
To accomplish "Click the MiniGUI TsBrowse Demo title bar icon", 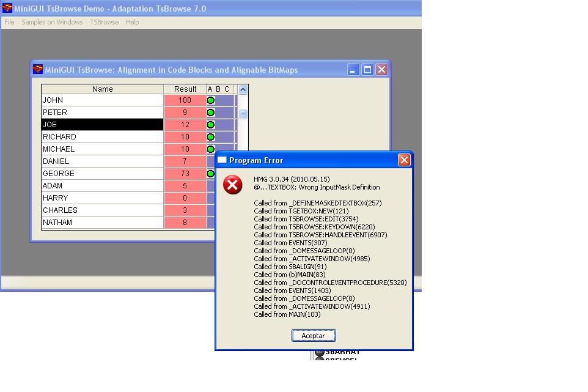I will pyautogui.click(x=7, y=8).
